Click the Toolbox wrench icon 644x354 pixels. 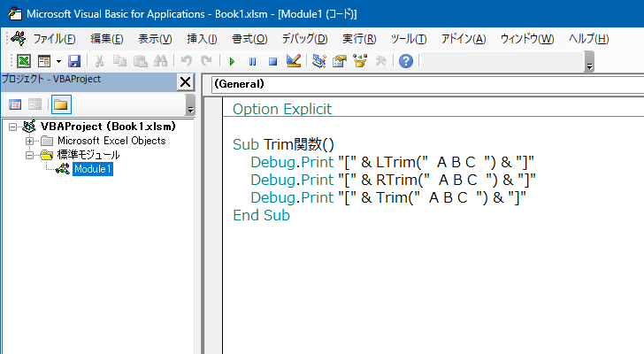click(x=380, y=61)
